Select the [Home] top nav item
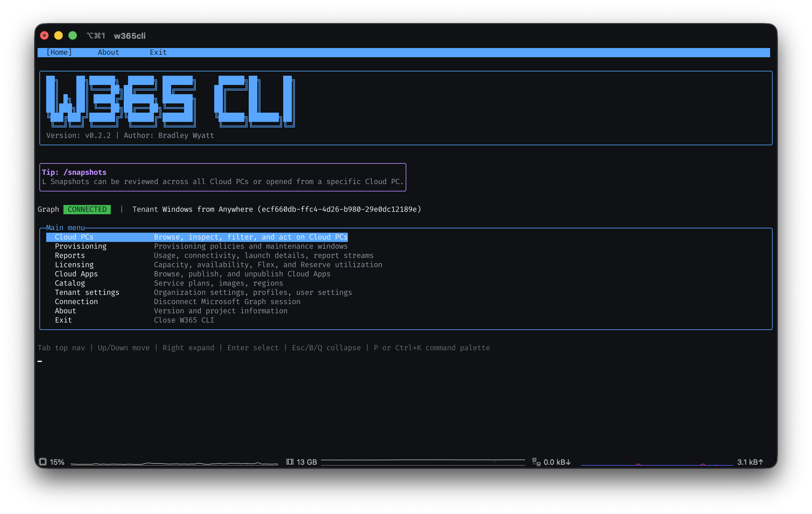812x514 pixels. pyautogui.click(x=59, y=52)
